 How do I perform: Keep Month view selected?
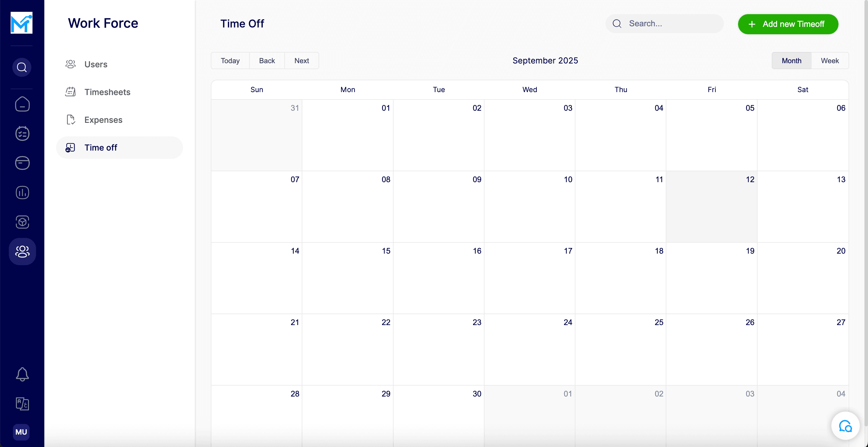click(x=791, y=60)
